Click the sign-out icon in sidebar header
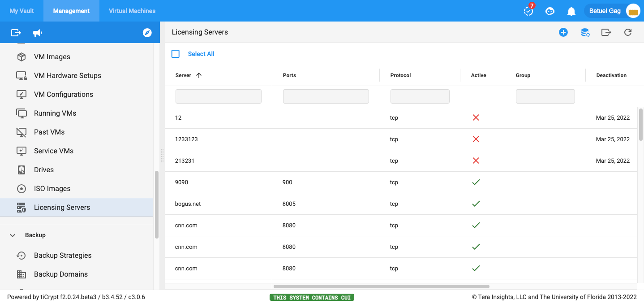The width and height of the screenshot is (644, 304). tap(16, 33)
